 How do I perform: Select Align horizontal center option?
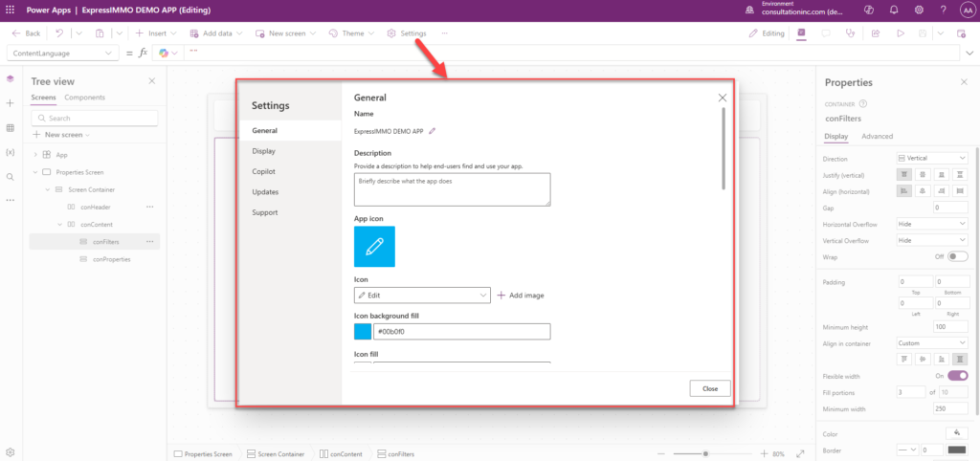tap(922, 191)
